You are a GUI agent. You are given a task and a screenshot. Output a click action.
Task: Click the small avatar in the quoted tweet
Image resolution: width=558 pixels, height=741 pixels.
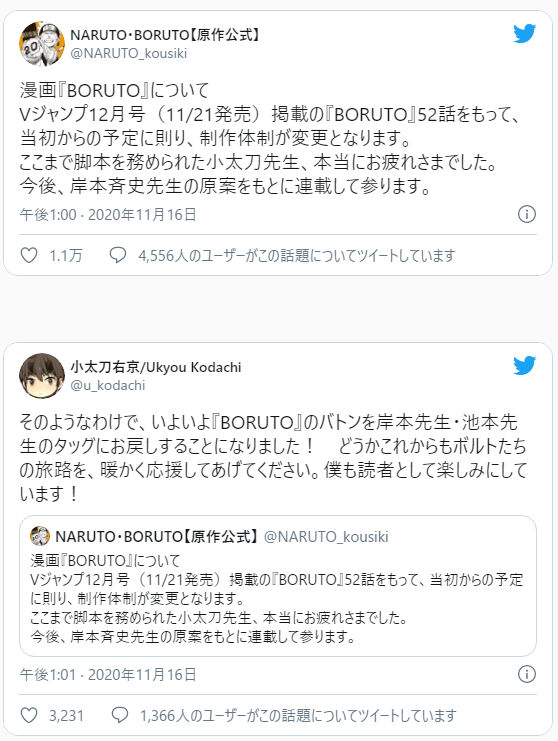tap(40, 536)
